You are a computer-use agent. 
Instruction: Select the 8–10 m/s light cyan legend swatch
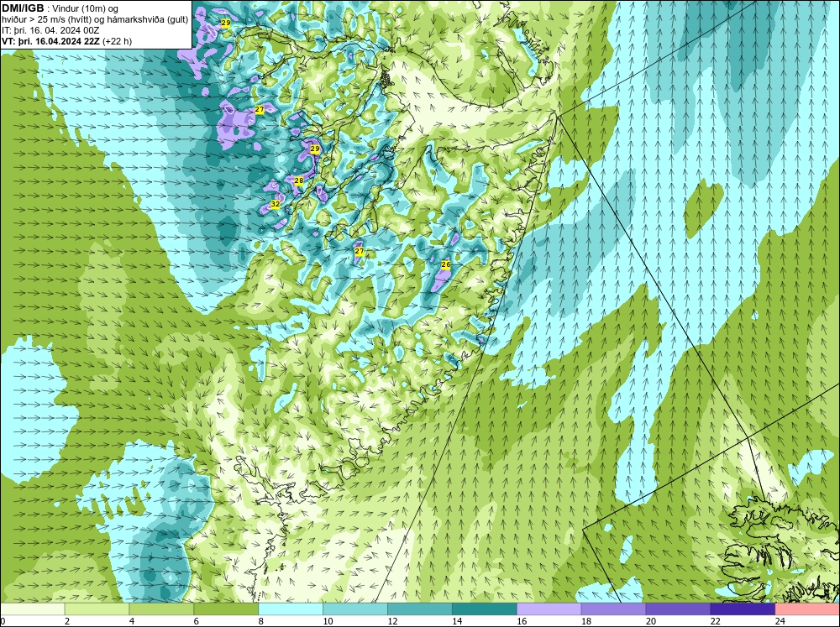tap(291, 609)
